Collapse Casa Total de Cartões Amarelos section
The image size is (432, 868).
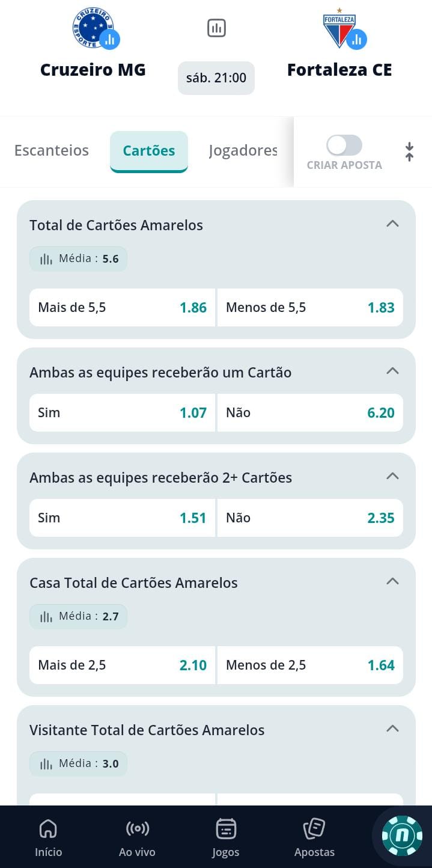(392, 581)
